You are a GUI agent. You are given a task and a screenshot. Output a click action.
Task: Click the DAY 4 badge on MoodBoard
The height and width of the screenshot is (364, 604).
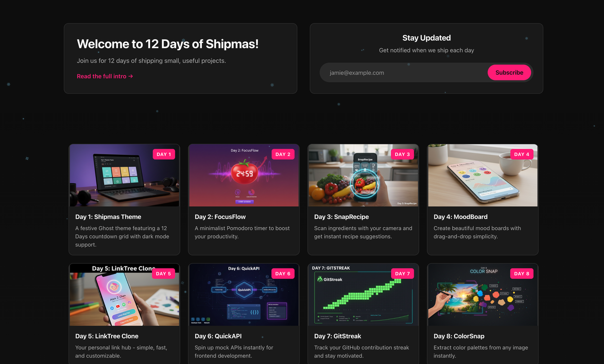click(522, 154)
